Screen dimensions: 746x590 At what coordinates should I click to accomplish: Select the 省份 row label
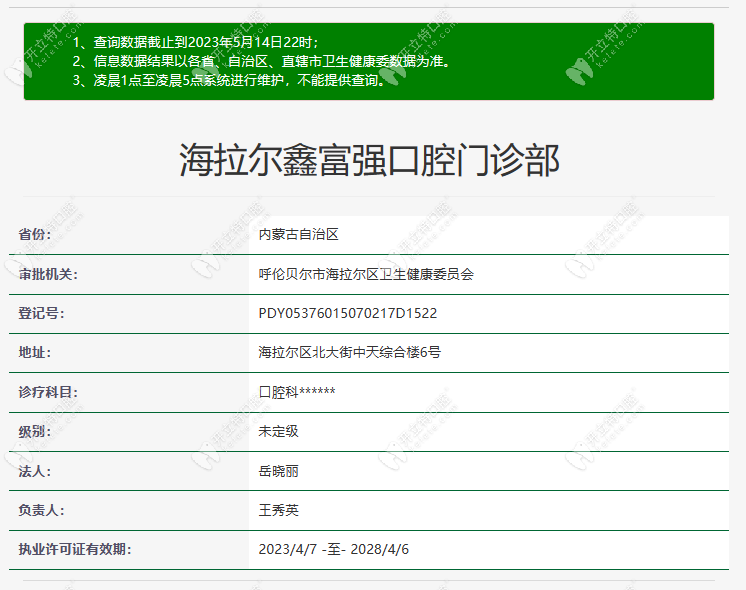pos(34,234)
